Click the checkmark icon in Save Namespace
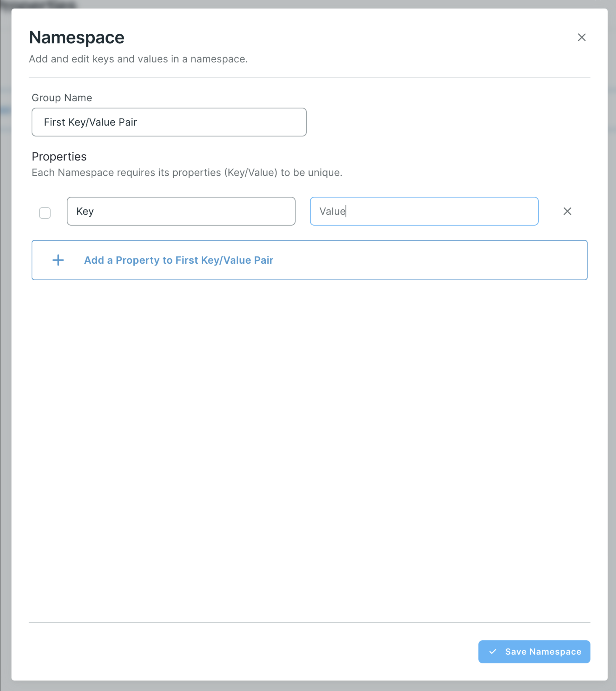Screen dimensions: 616x691 (x=493, y=651)
